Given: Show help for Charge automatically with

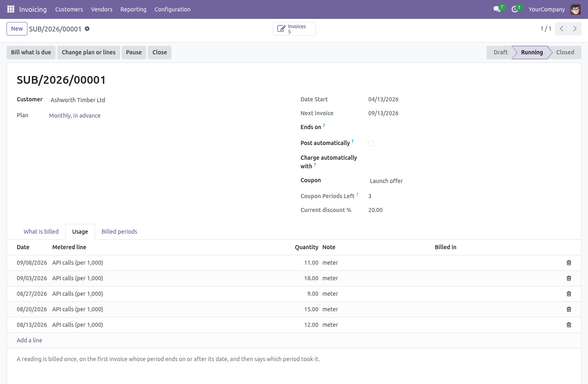Looking at the screenshot, I should coord(315,165).
